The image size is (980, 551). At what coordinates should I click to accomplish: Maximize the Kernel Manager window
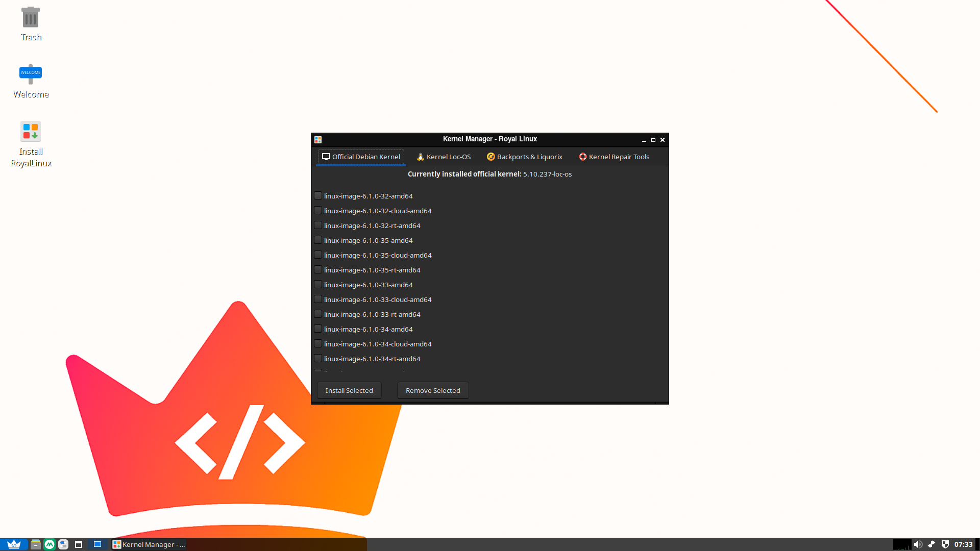pyautogui.click(x=653, y=140)
